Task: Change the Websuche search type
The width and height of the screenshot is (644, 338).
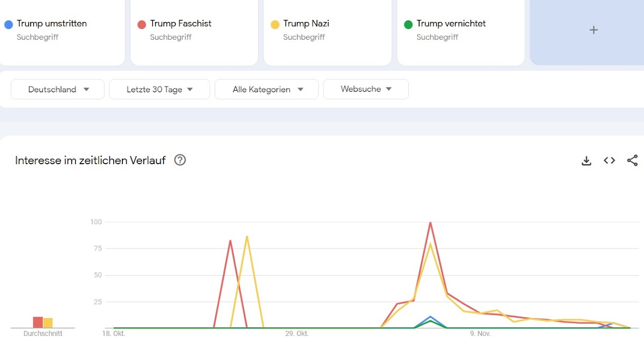Action: [366, 89]
